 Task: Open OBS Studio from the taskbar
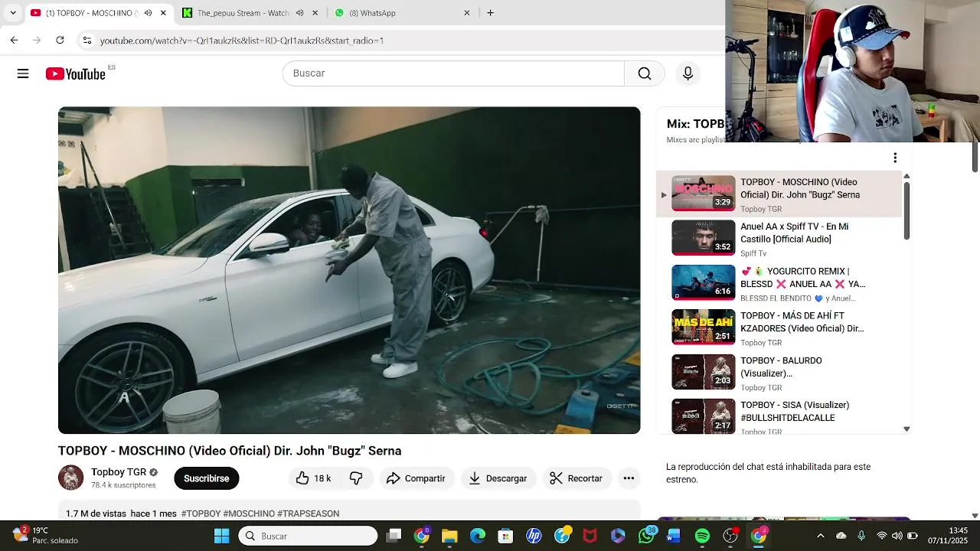(x=730, y=536)
